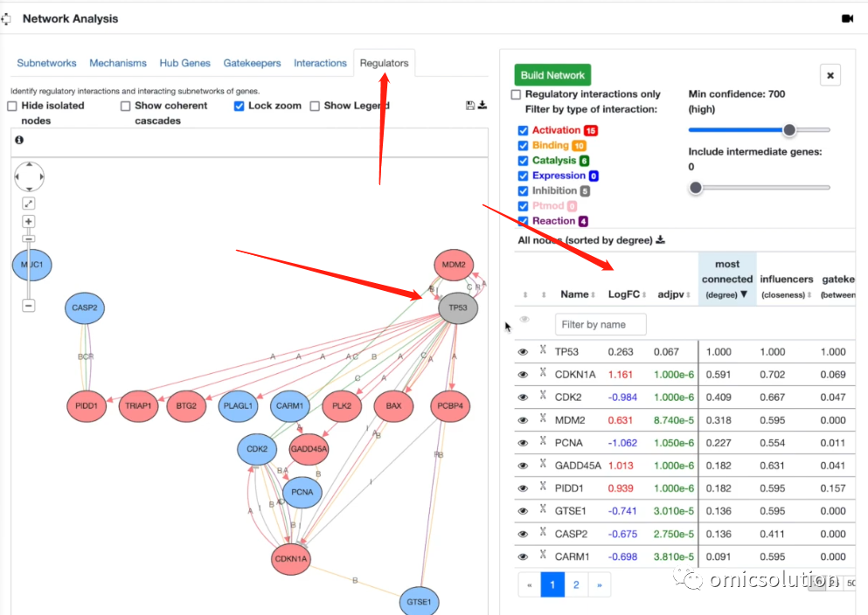
Task: Sort by most connected degree
Action: pos(727,280)
